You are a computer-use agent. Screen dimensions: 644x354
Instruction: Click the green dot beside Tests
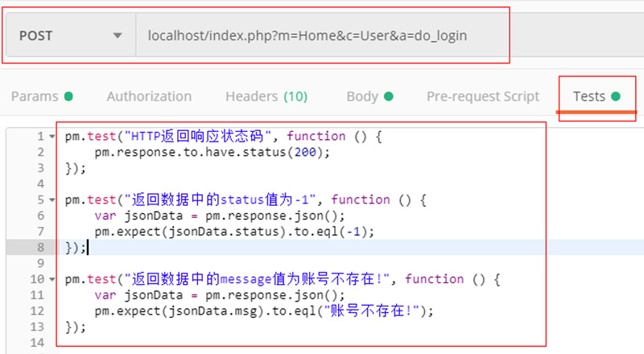pos(617,97)
